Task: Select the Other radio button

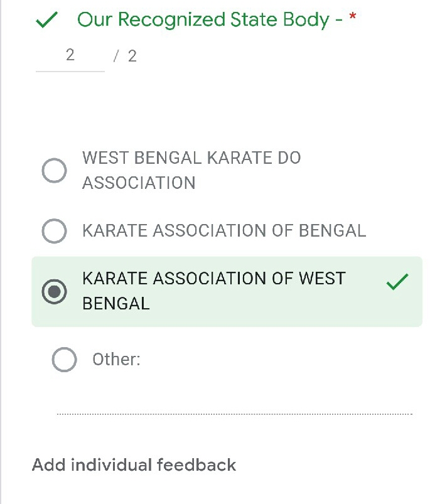Action: (64, 360)
